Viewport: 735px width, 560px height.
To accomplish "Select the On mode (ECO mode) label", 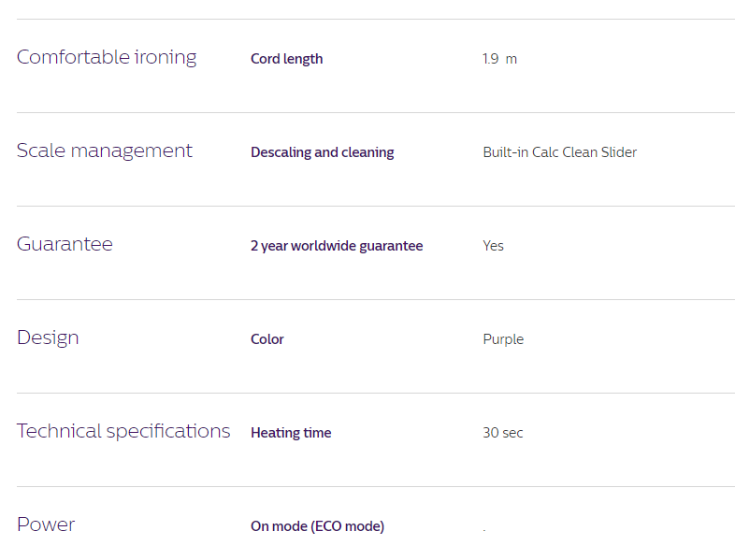I will [317, 526].
